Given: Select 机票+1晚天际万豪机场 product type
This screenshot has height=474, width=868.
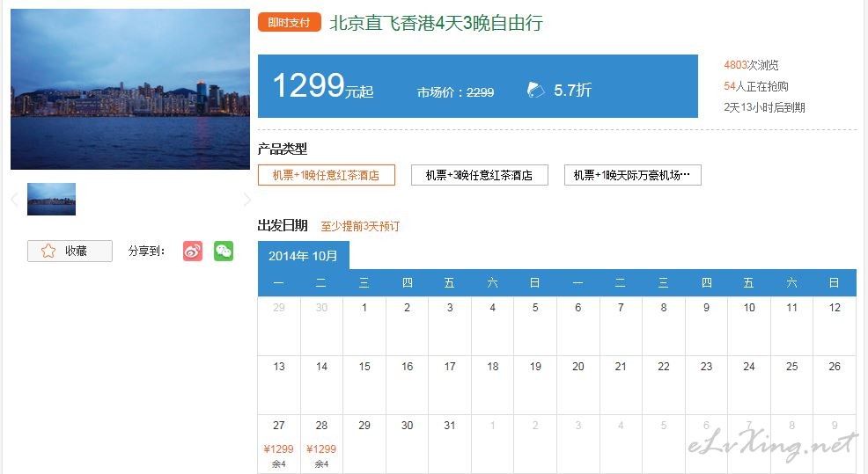Looking at the screenshot, I should tap(632, 175).
